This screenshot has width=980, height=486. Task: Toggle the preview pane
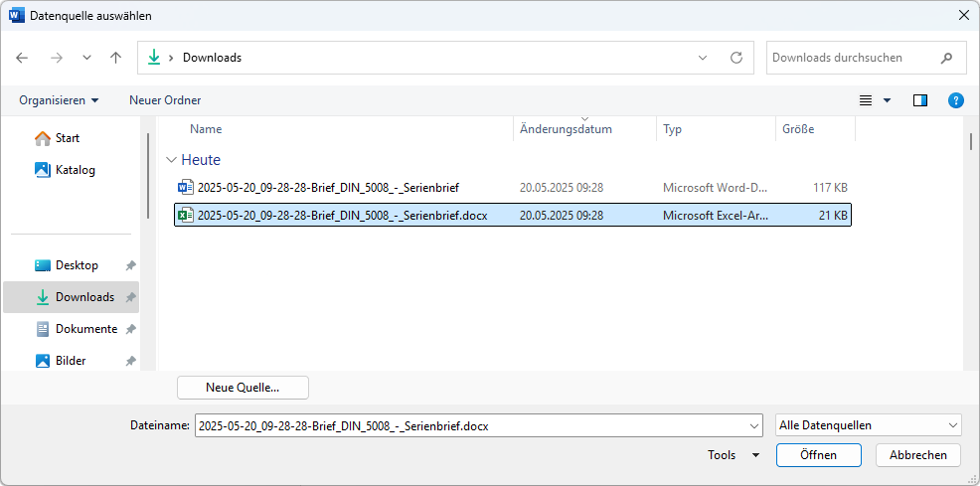coord(920,100)
